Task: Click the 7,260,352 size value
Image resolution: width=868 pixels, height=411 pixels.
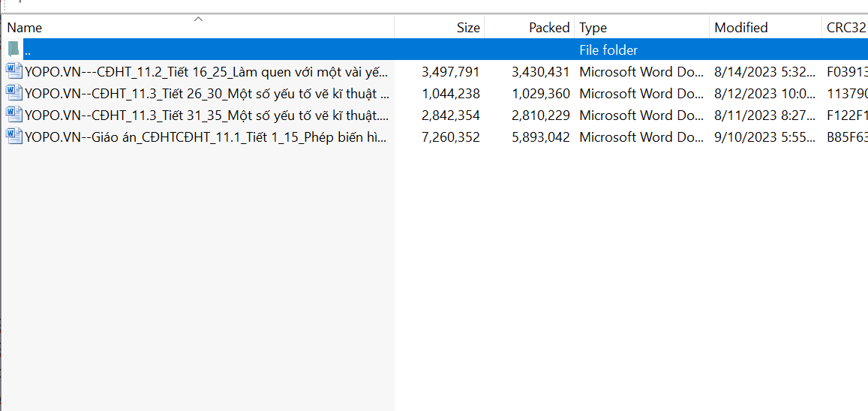Action: click(450, 137)
